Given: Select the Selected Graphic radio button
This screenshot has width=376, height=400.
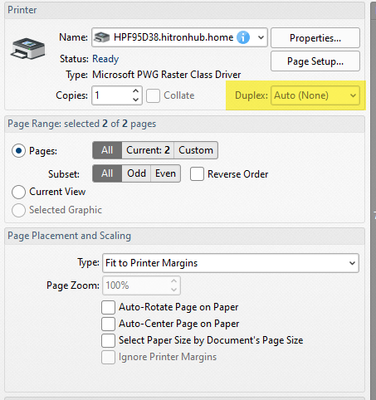Looking at the screenshot, I should tap(19, 210).
